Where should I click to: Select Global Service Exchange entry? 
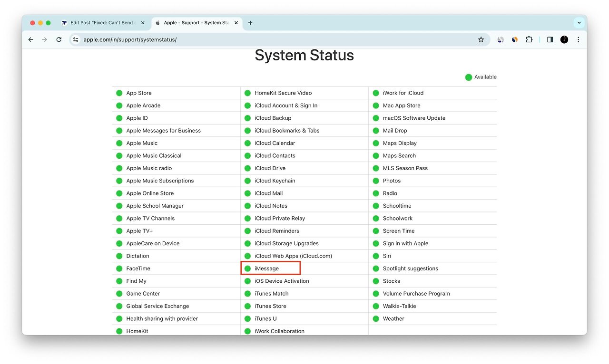pos(176,306)
